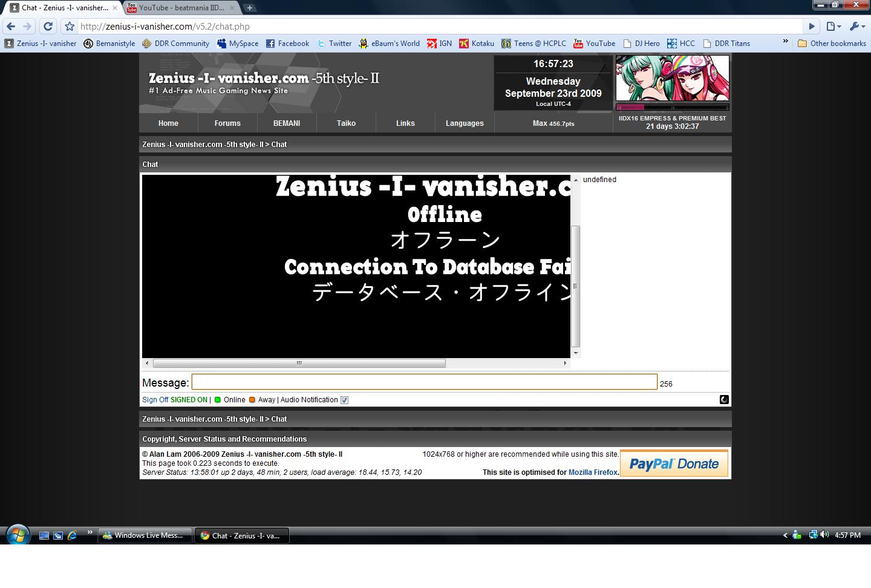Open the Teens @ HCPLC bookmark
The image size is (871, 588).
[533, 44]
